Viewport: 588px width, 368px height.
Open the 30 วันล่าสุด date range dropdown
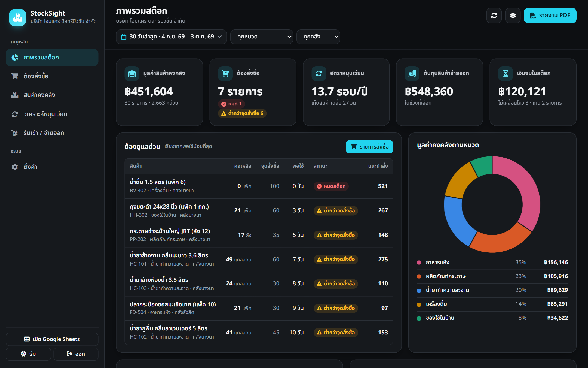171,37
